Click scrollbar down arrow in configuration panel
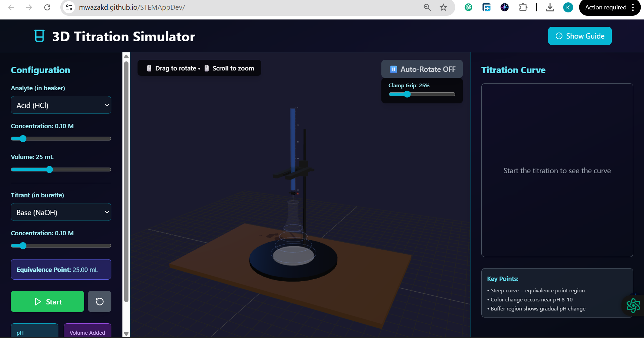The width and height of the screenshot is (644, 338). [126, 334]
